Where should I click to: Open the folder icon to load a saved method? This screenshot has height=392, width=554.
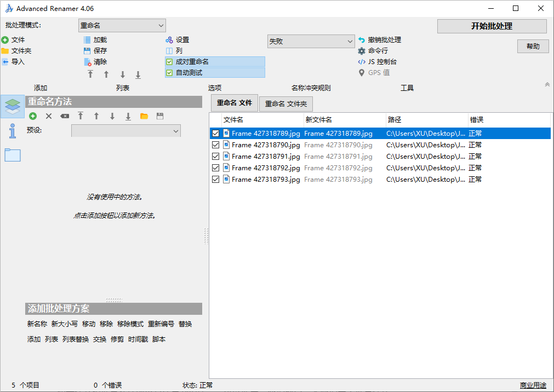click(143, 116)
